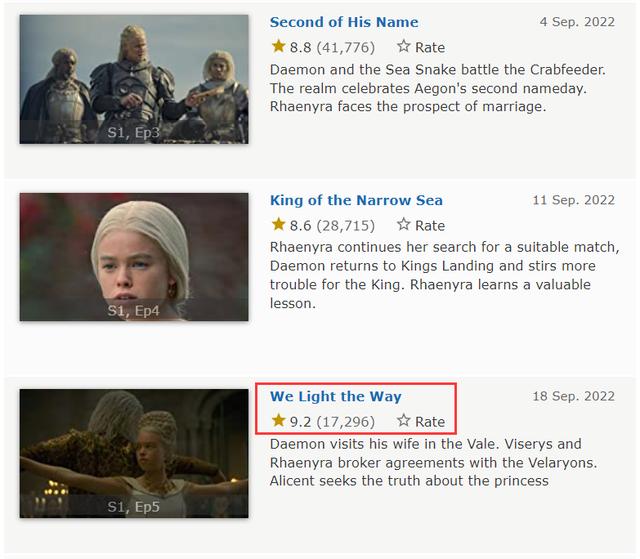Viewport: 640px width, 559px height.
Task: Click the Rate star for King of the Narrow Sea
Action: pos(403,224)
